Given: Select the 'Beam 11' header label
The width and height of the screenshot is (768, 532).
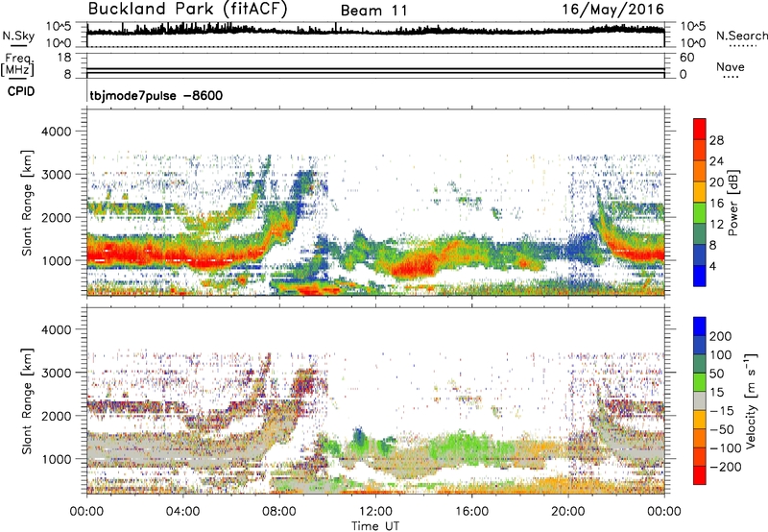Looking at the screenshot, I should 374,11.
